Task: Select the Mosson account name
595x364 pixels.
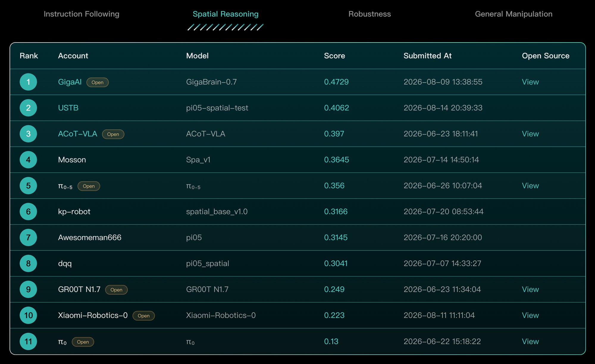Action: click(x=72, y=160)
